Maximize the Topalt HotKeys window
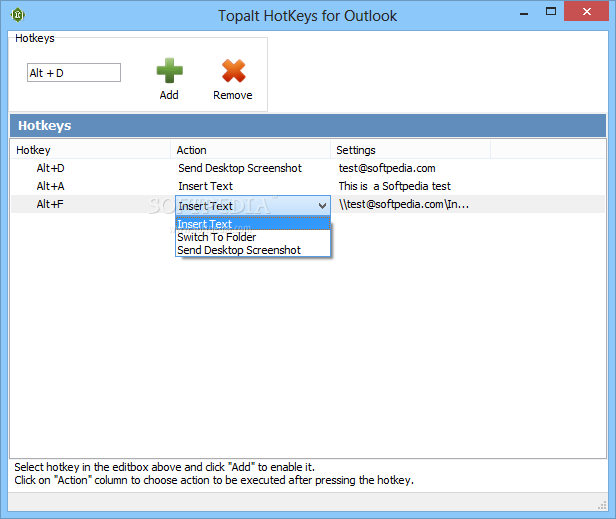The height and width of the screenshot is (519, 616). (551, 11)
